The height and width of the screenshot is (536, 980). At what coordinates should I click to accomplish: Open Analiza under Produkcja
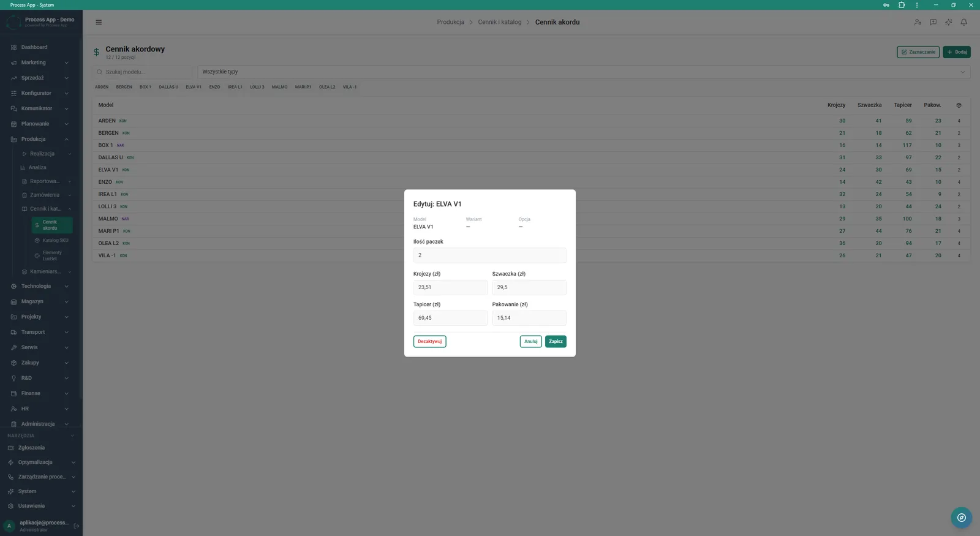tap(37, 167)
